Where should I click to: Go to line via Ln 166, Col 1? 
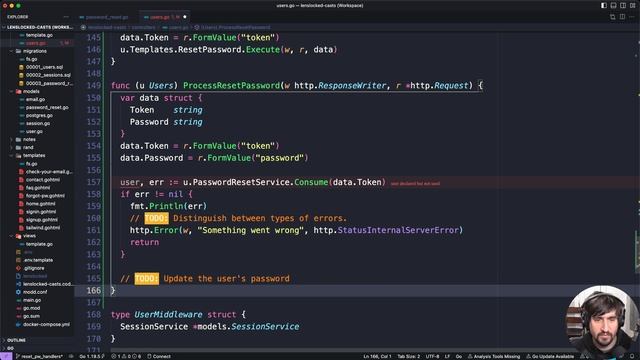pyautogui.click(x=377, y=356)
